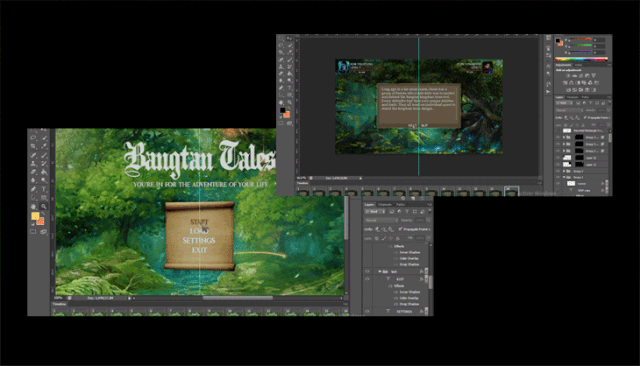Collapse the text group in Layers panel
Image resolution: width=640 pixels, height=366 pixels.
380,271
